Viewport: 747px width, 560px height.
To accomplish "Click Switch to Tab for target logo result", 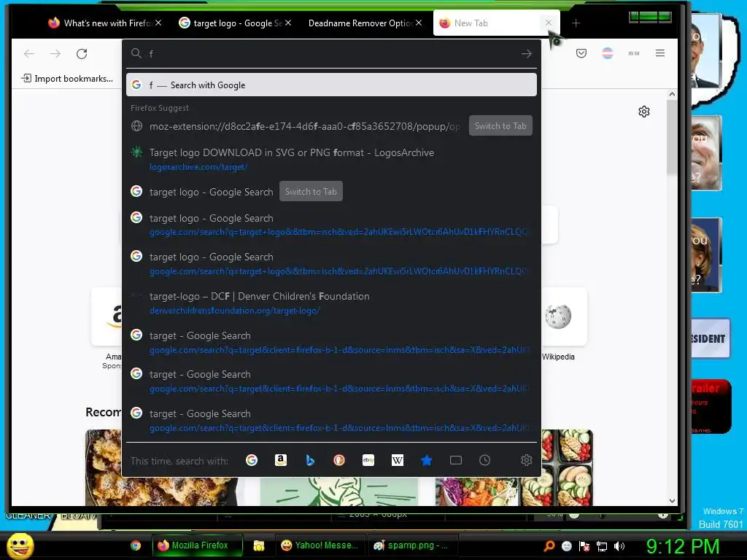I will click(311, 192).
